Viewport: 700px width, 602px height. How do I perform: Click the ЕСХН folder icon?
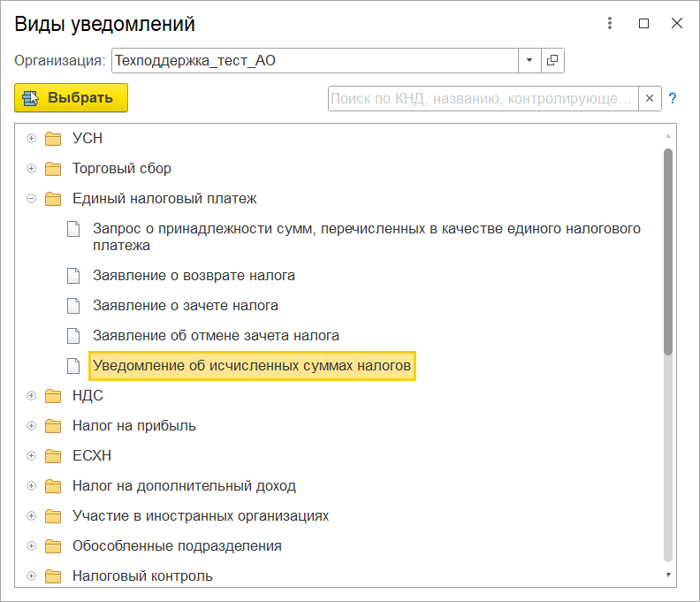coord(53,455)
